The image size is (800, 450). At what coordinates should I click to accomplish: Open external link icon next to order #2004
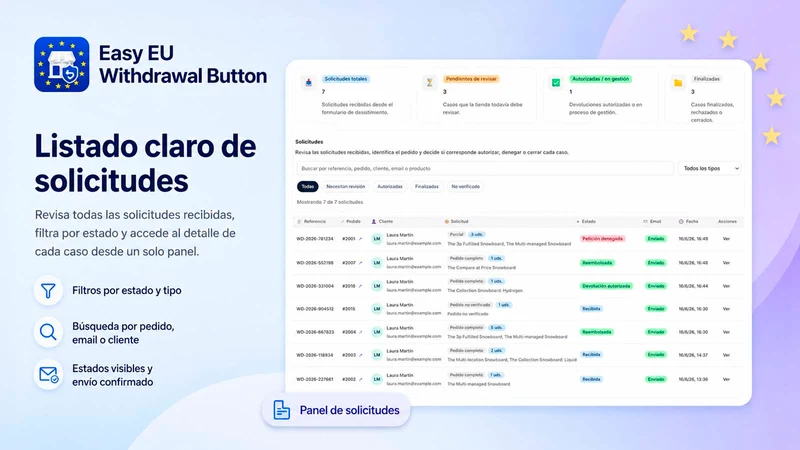361,332
